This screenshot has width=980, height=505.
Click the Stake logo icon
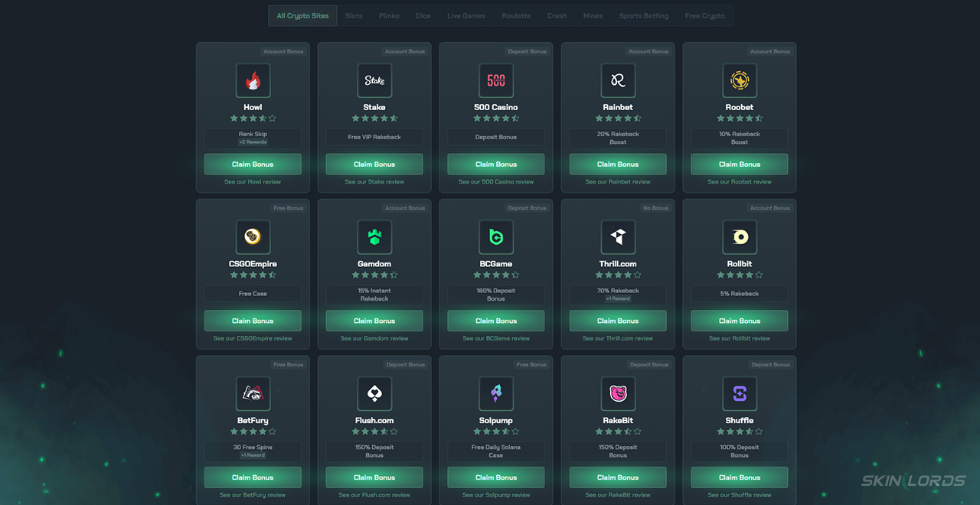point(374,80)
